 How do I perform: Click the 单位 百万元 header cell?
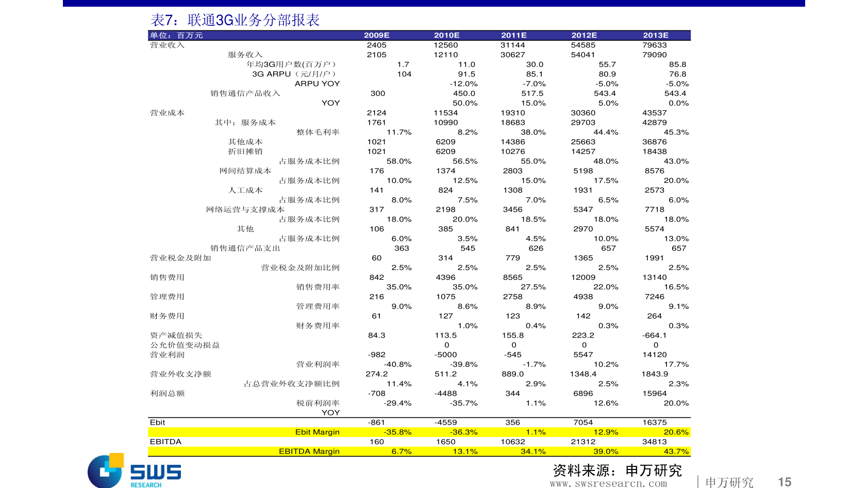tap(176, 36)
